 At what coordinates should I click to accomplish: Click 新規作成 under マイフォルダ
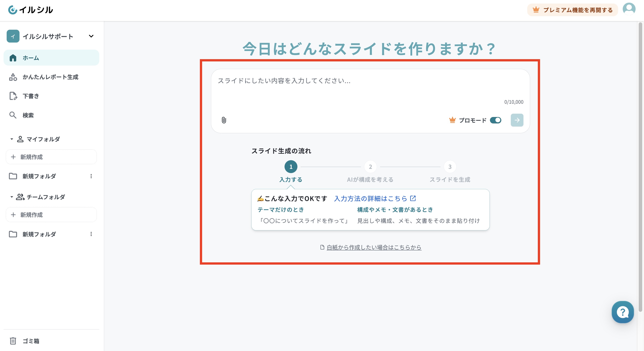[x=51, y=157]
